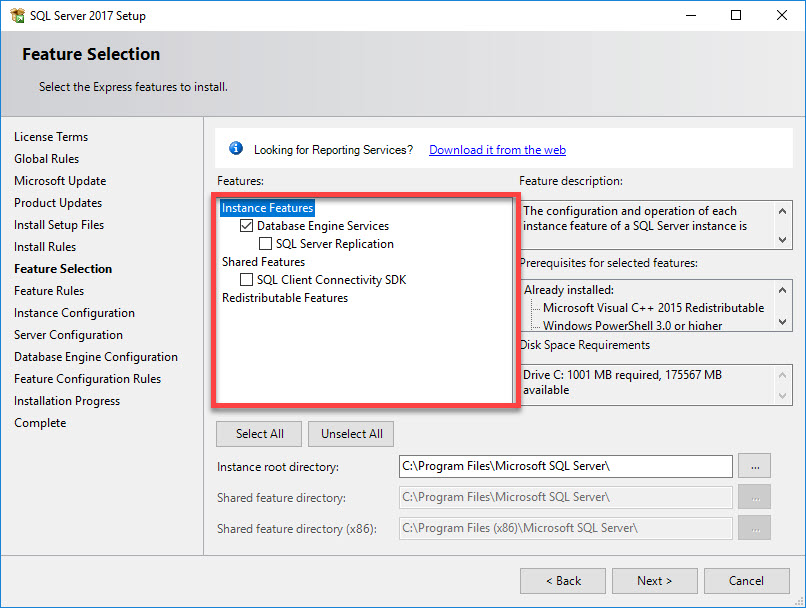Click License Terms step in sidebar
Viewport: 806px width, 608px height.
51,137
